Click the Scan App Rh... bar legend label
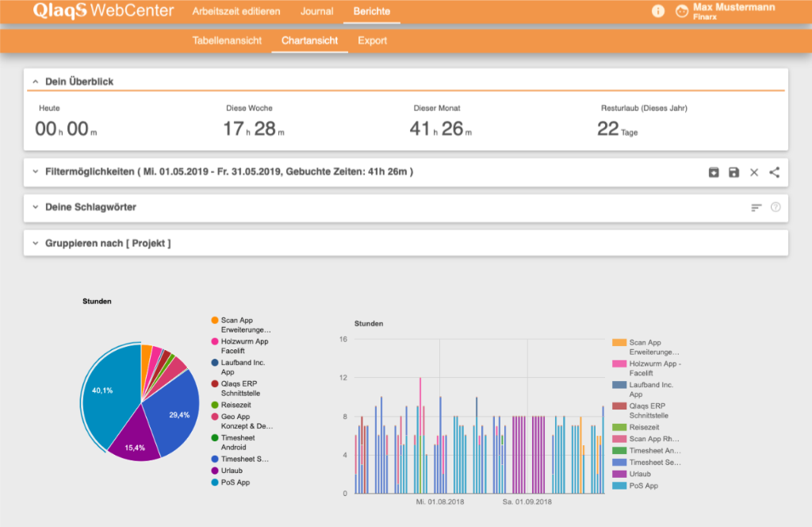This screenshot has height=527, width=812. (x=654, y=439)
